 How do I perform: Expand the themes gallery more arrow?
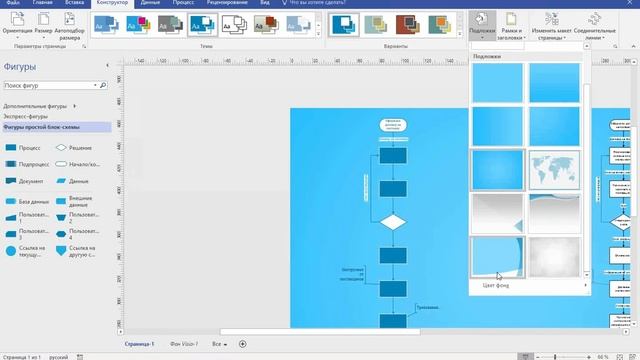click(x=318, y=34)
